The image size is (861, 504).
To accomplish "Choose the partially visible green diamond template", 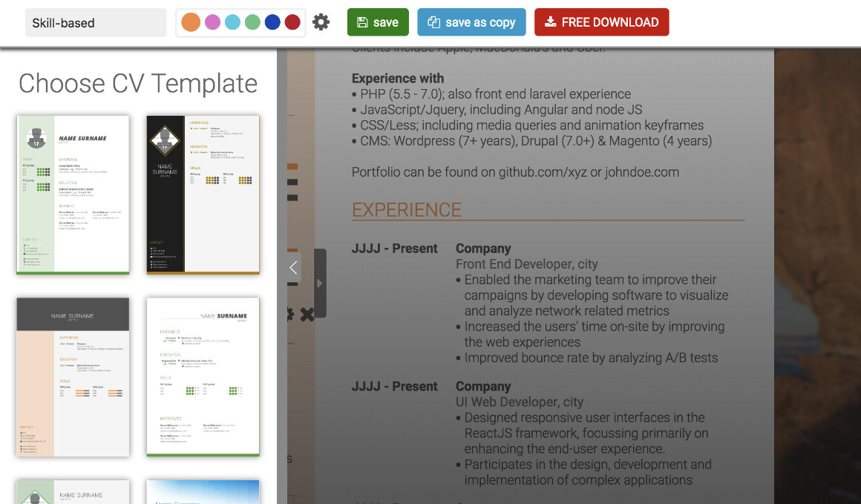I will [x=73, y=492].
